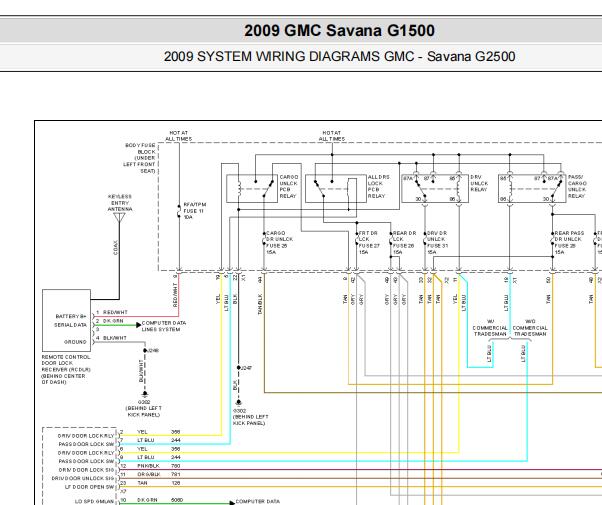Select the Drv Unlck relay box
This screenshot has width=602, height=505.
435,189
